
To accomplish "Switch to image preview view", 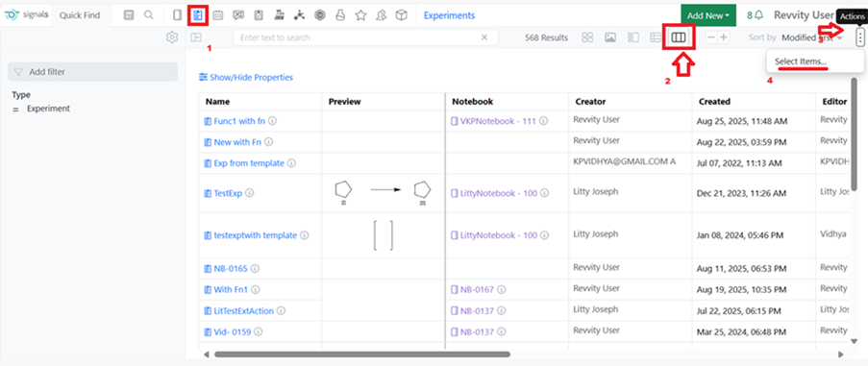I will (x=610, y=37).
